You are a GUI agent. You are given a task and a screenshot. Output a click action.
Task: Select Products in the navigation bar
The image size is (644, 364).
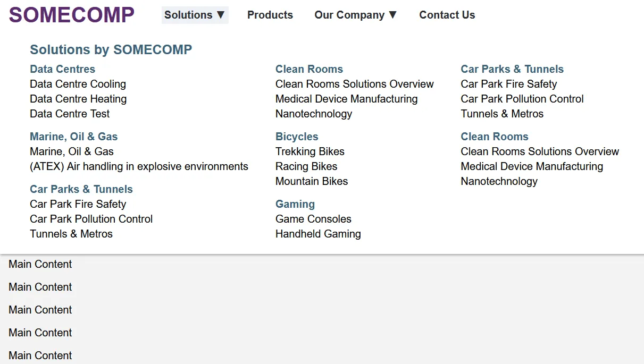pos(270,15)
